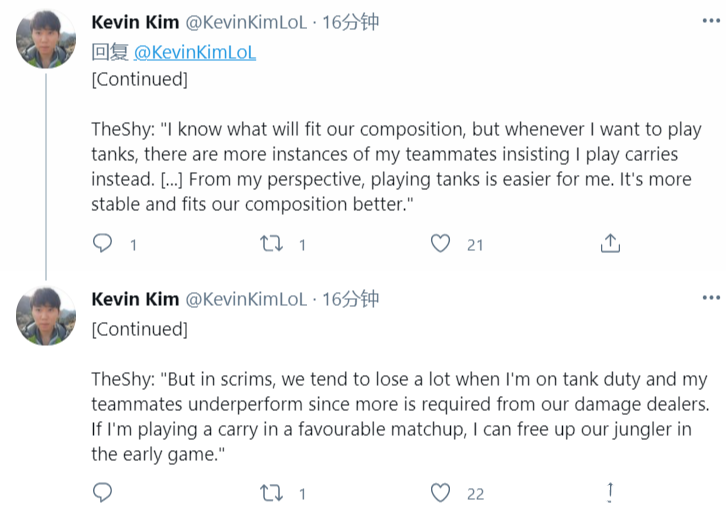Click the second tweet's @KevinKimLoL handle
This screenshot has width=726, height=520.
pos(246,299)
